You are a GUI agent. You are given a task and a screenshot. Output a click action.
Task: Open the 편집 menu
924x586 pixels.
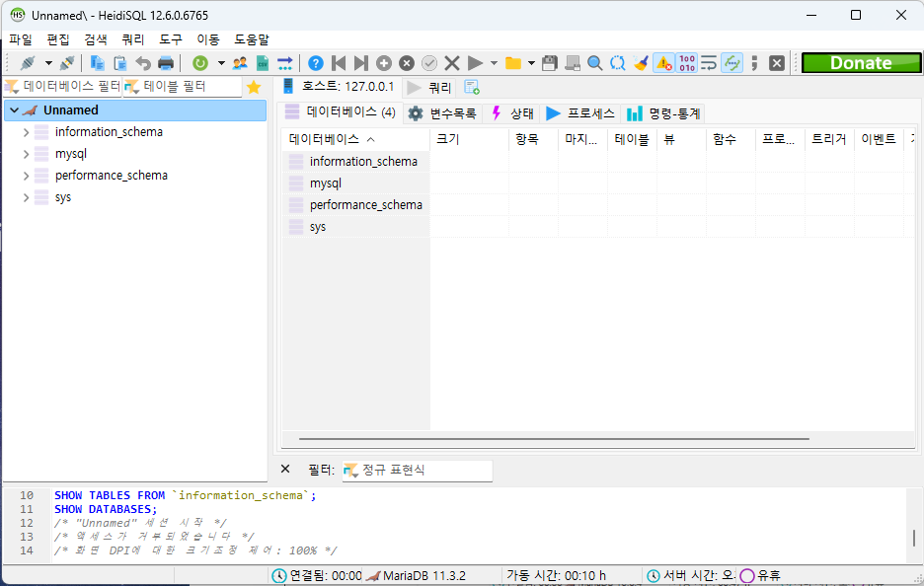[x=58, y=39]
